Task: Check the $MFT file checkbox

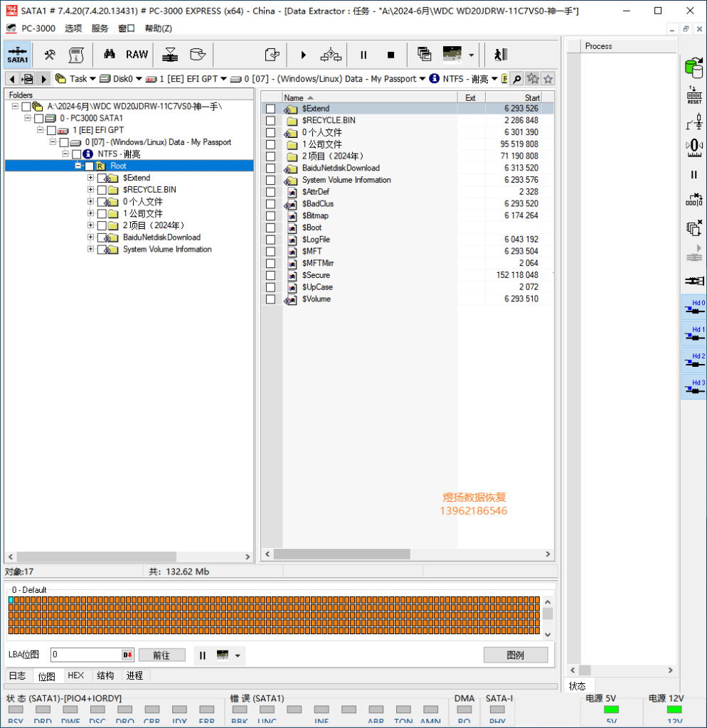Action: coord(270,252)
